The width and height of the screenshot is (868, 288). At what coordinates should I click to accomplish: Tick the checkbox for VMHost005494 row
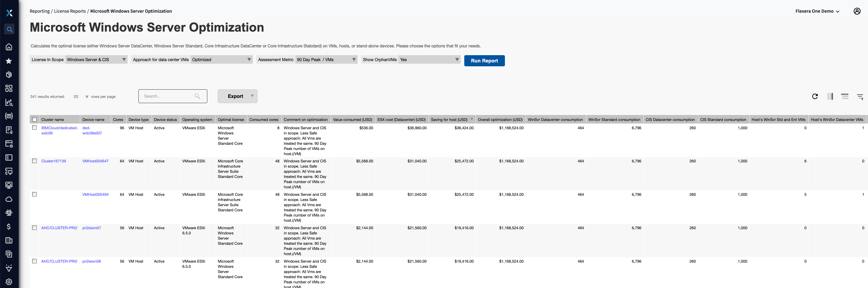(x=34, y=194)
